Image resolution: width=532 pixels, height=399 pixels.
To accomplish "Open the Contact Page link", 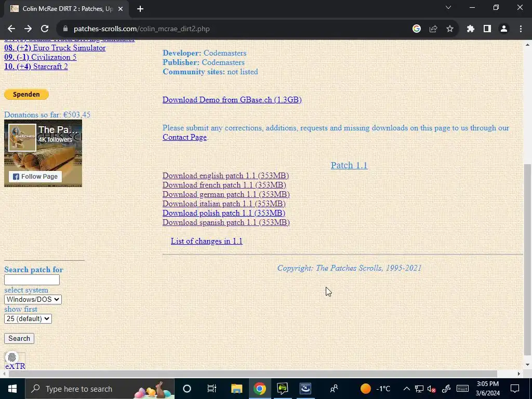I will tap(184, 137).
